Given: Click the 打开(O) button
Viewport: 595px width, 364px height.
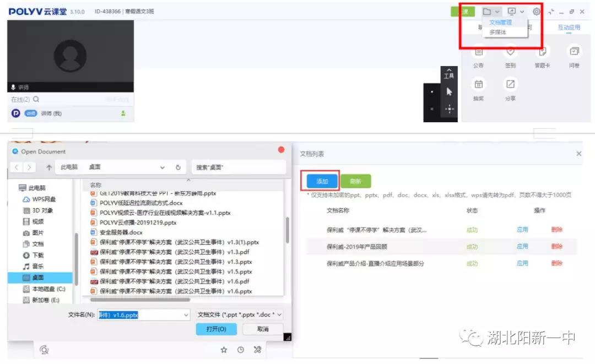Looking at the screenshot, I should tap(216, 329).
